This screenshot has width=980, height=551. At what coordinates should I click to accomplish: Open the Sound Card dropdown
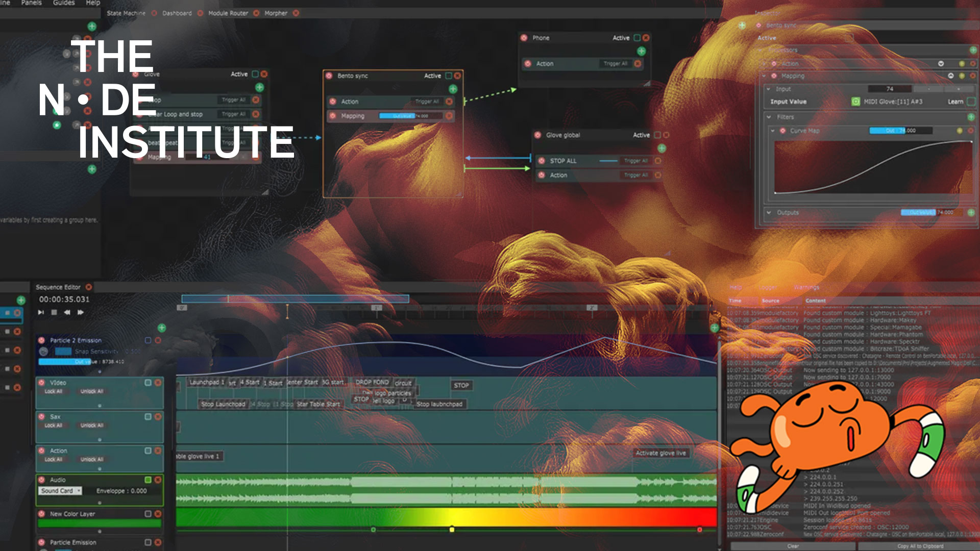point(60,491)
